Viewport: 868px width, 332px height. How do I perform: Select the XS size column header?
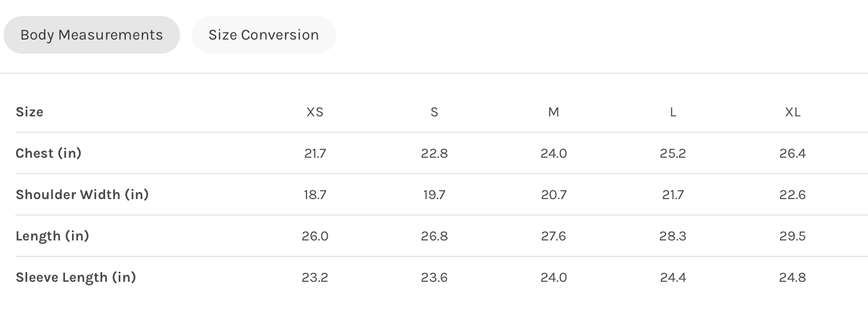pos(315,112)
